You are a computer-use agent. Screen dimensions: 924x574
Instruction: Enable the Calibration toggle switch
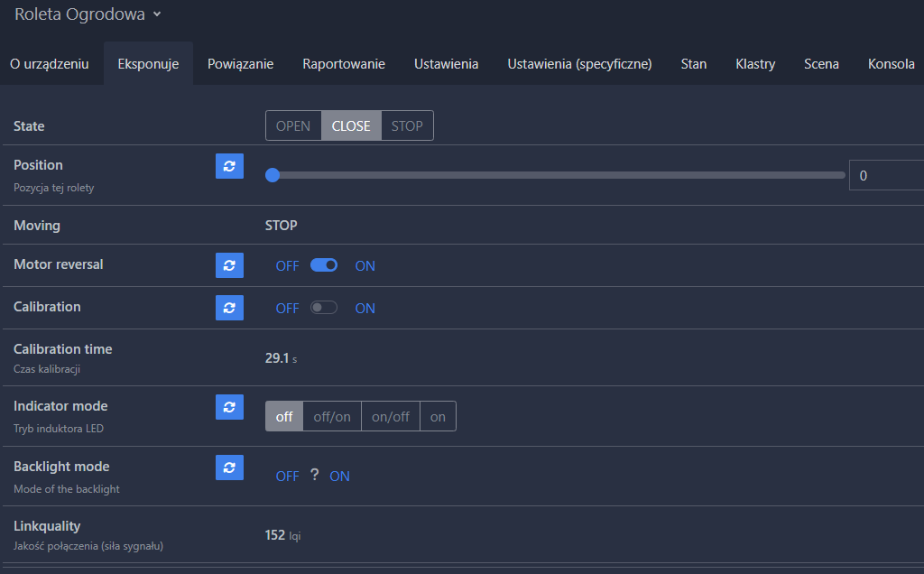[324, 308]
